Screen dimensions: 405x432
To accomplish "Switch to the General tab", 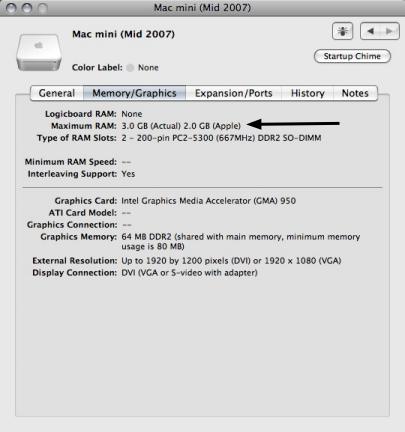I will [x=57, y=93].
